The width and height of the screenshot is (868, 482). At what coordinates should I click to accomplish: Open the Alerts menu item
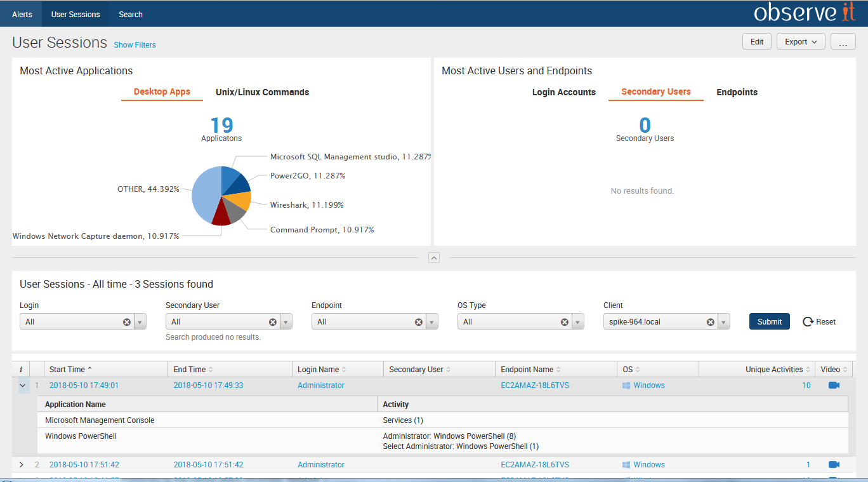coord(22,14)
